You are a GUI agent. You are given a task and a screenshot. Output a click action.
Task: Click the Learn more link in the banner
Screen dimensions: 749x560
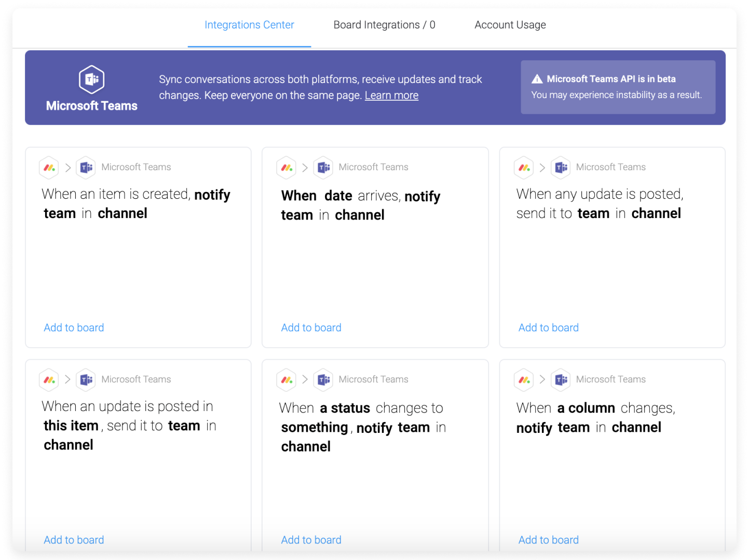coord(391,95)
